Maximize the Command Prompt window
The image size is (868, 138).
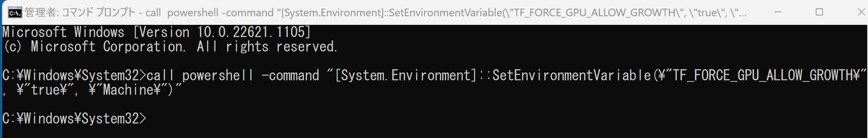point(819,12)
